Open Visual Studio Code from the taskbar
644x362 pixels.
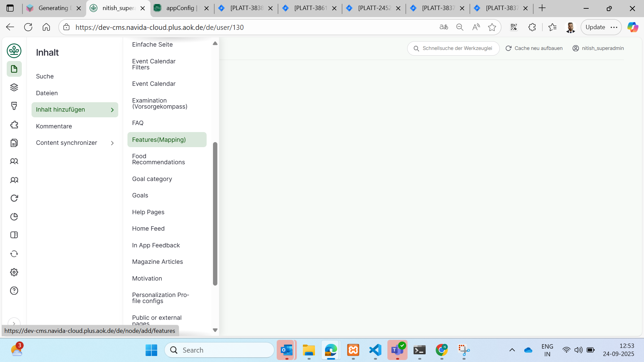[x=375, y=350]
